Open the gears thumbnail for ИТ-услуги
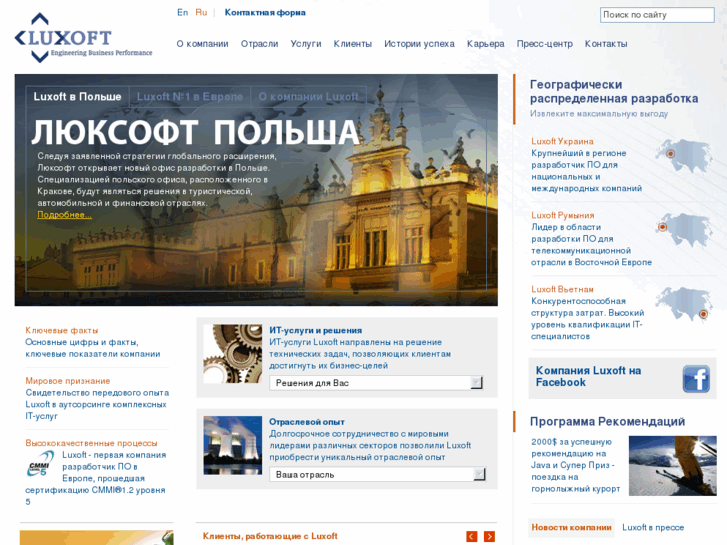 pyautogui.click(x=233, y=353)
